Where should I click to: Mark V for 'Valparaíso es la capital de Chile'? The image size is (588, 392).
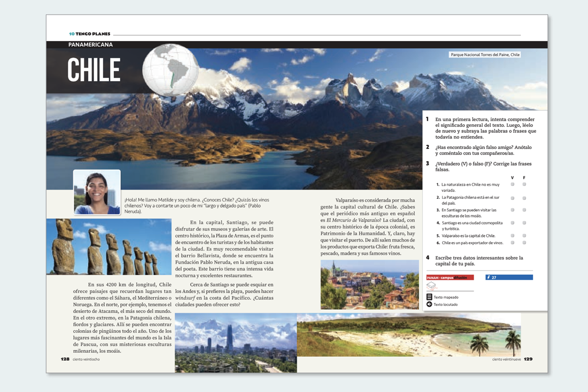513,236
